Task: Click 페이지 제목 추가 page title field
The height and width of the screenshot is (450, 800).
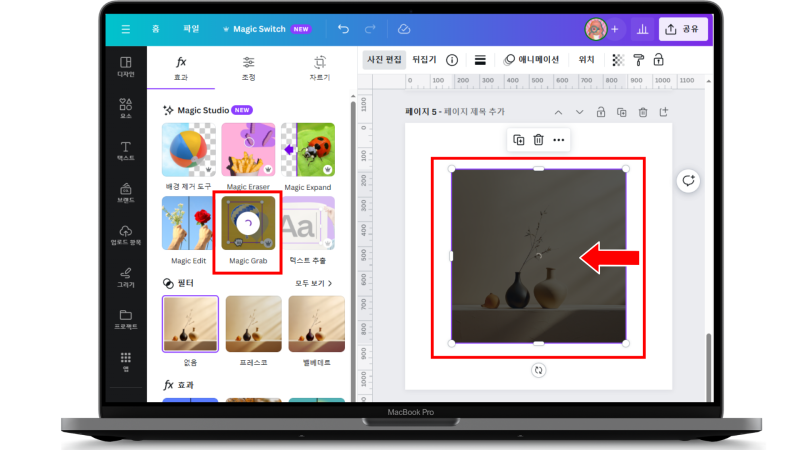Action: pyautogui.click(x=474, y=112)
